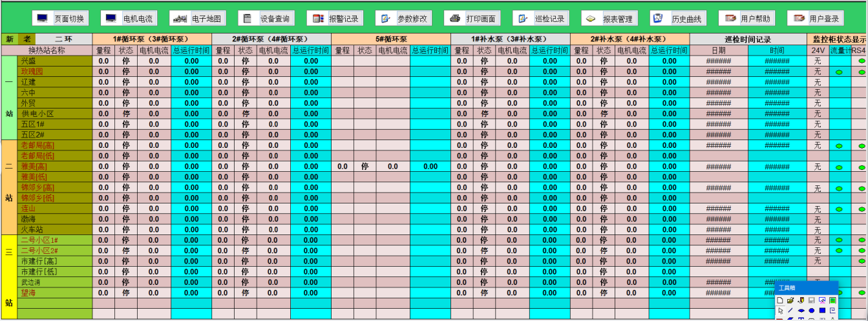Click the 换热站名称 column header
868x321 pixels.
coord(47,50)
